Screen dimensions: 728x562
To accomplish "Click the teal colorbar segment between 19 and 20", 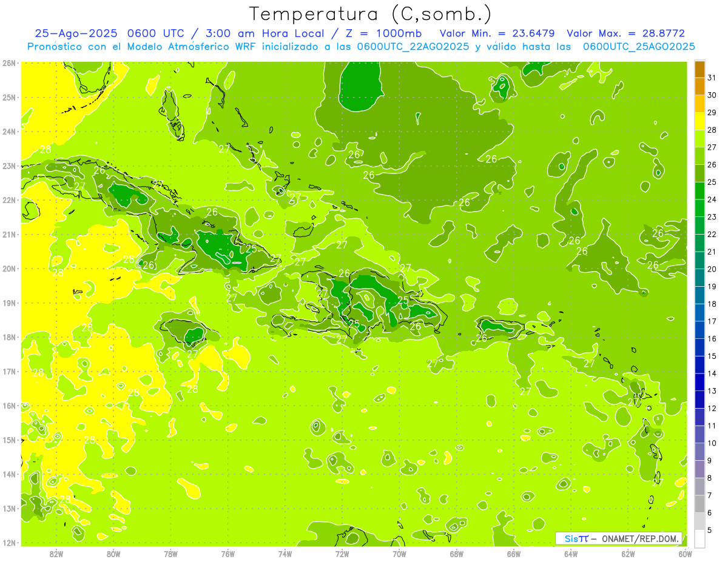I will (699, 278).
